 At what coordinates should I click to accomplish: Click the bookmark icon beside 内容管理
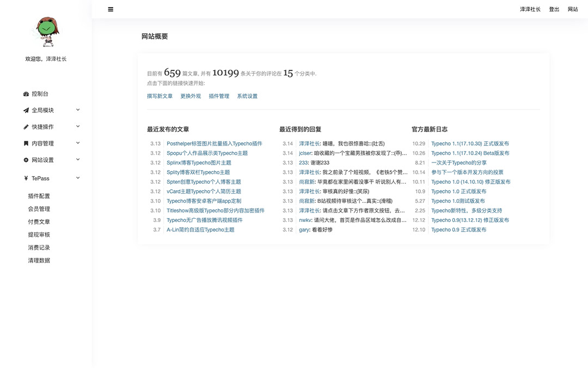pyautogui.click(x=26, y=143)
